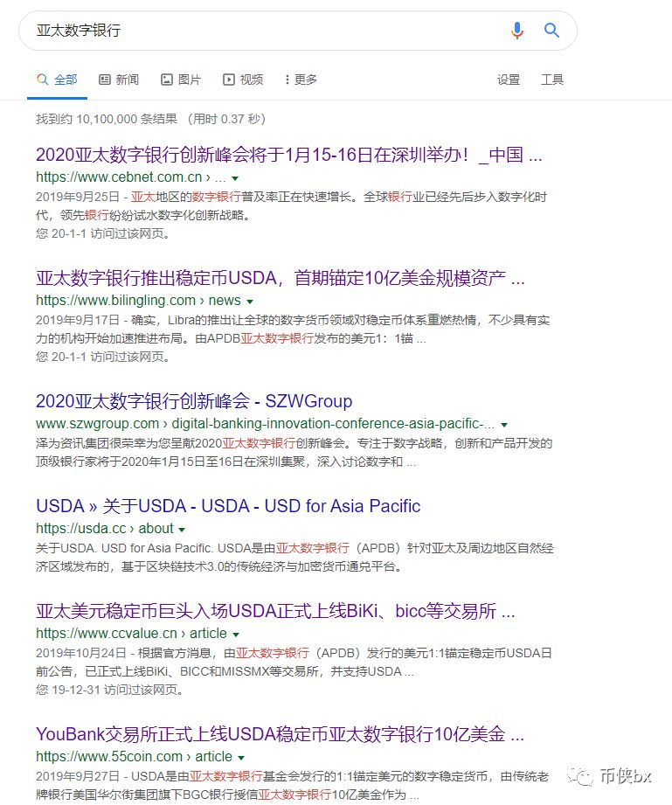Open result USDA » 关于USDA - USD for Asia Pacific
Image resolution: width=672 pixels, height=805 pixels.
[228, 506]
